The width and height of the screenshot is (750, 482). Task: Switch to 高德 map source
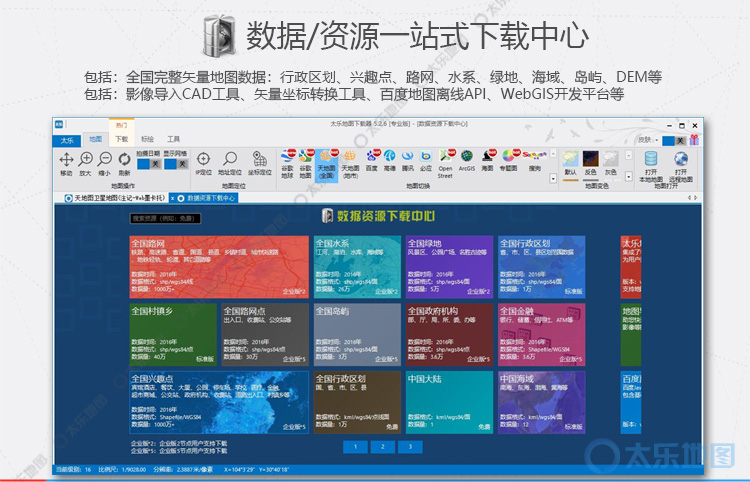pyautogui.click(x=390, y=161)
